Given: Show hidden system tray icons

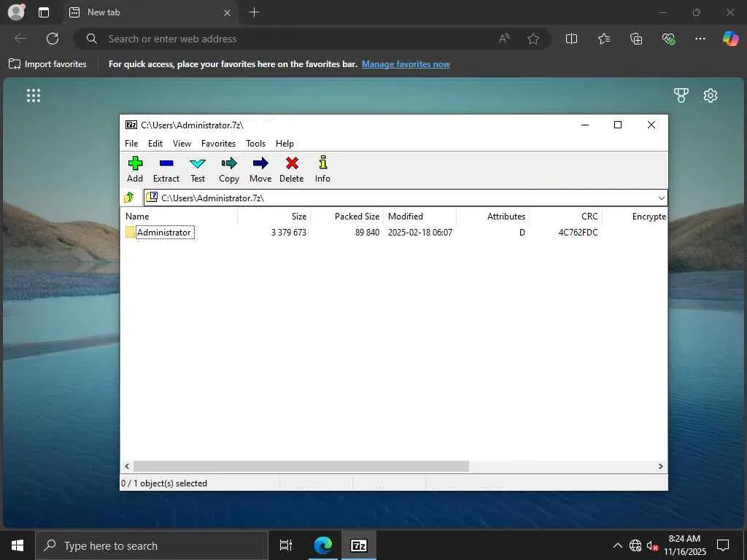Looking at the screenshot, I should pyautogui.click(x=617, y=545).
